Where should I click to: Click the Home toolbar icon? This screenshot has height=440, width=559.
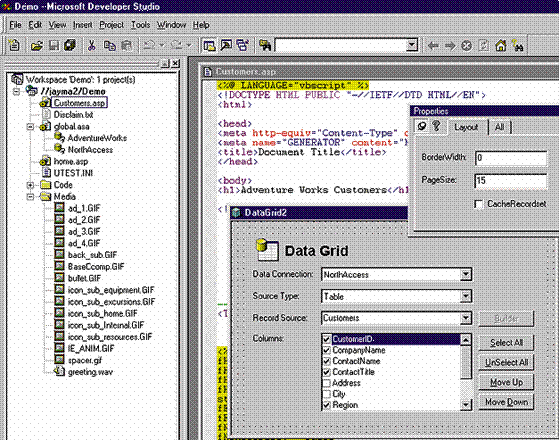(x=501, y=46)
